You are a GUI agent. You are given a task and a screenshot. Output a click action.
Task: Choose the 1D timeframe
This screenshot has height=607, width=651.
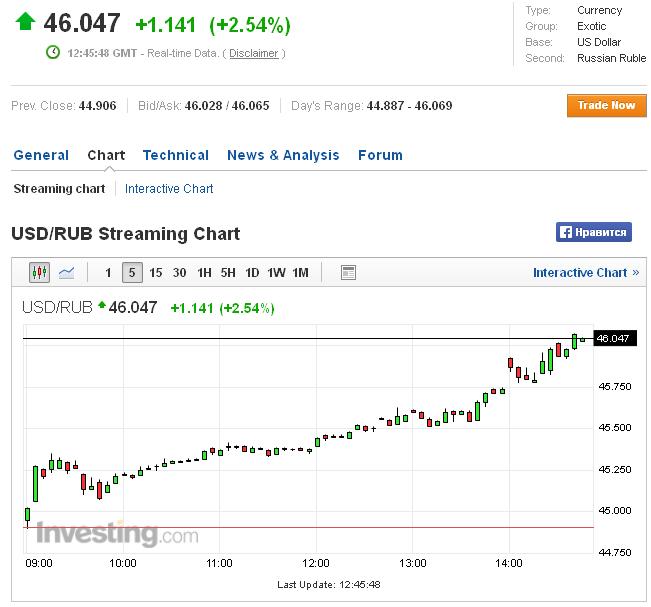click(252, 273)
